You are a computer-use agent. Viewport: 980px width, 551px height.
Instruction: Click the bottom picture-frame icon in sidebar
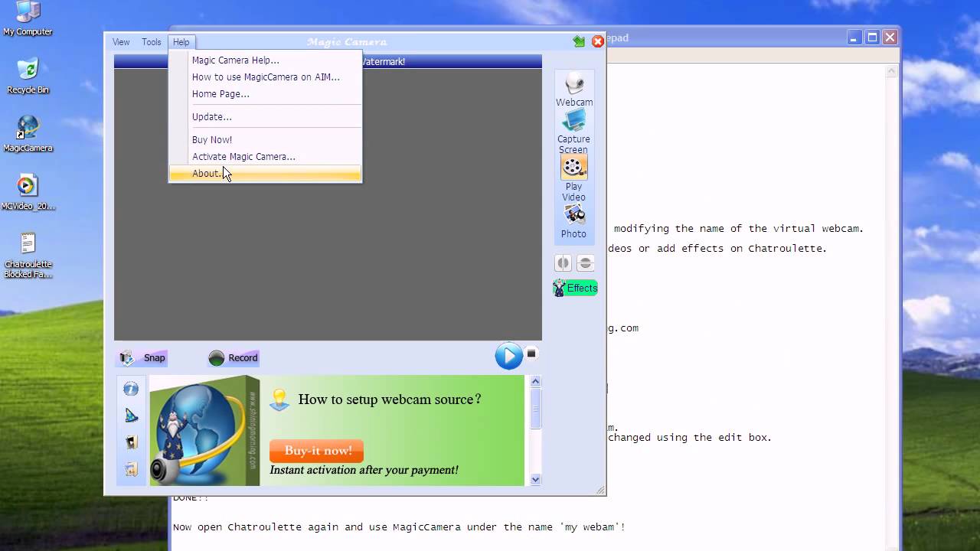(131, 469)
